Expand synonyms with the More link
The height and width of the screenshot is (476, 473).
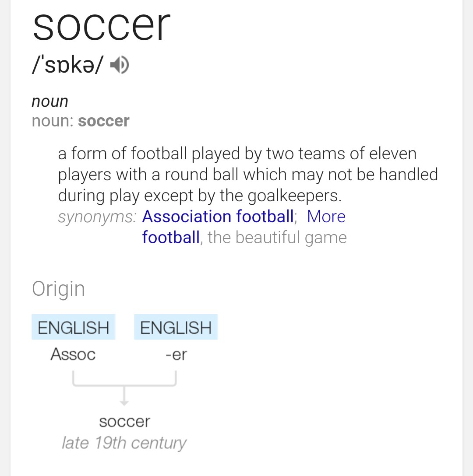(326, 217)
